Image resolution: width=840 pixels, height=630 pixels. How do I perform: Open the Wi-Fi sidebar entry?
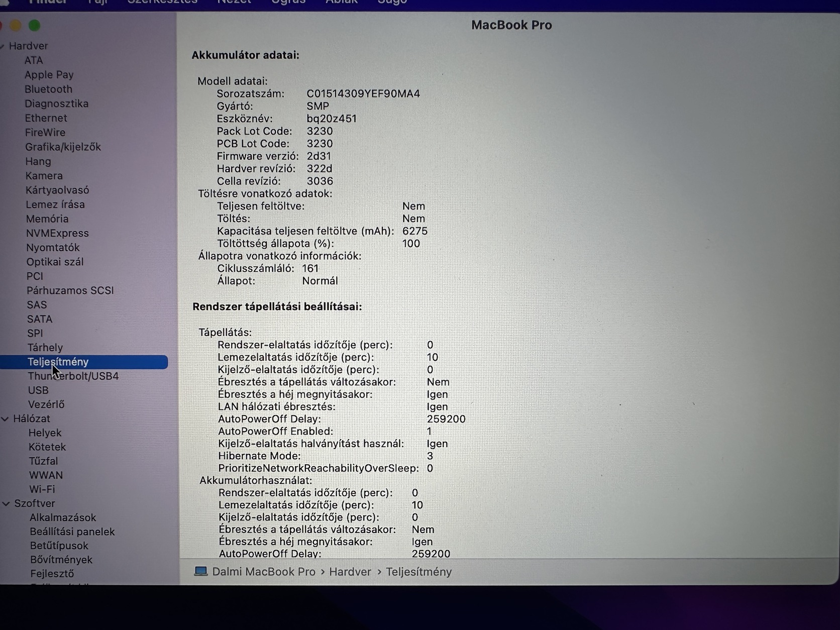tap(42, 489)
